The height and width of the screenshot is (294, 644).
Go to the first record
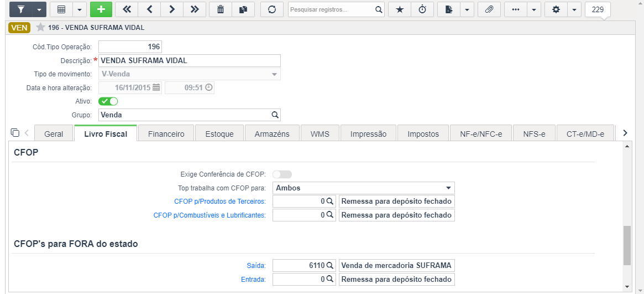pyautogui.click(x=127, y=9)
